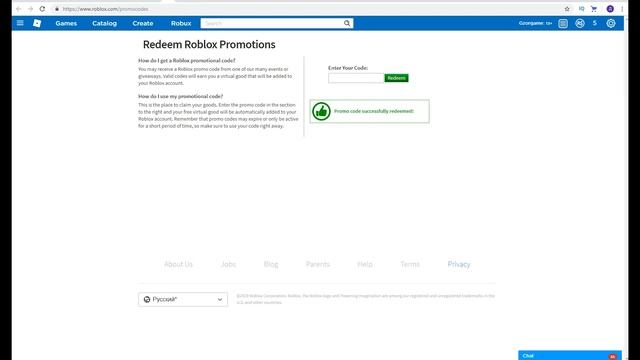The image size is (640, 360).
Task: Click the browser address bar URL
Action: [x=106, y=9]
